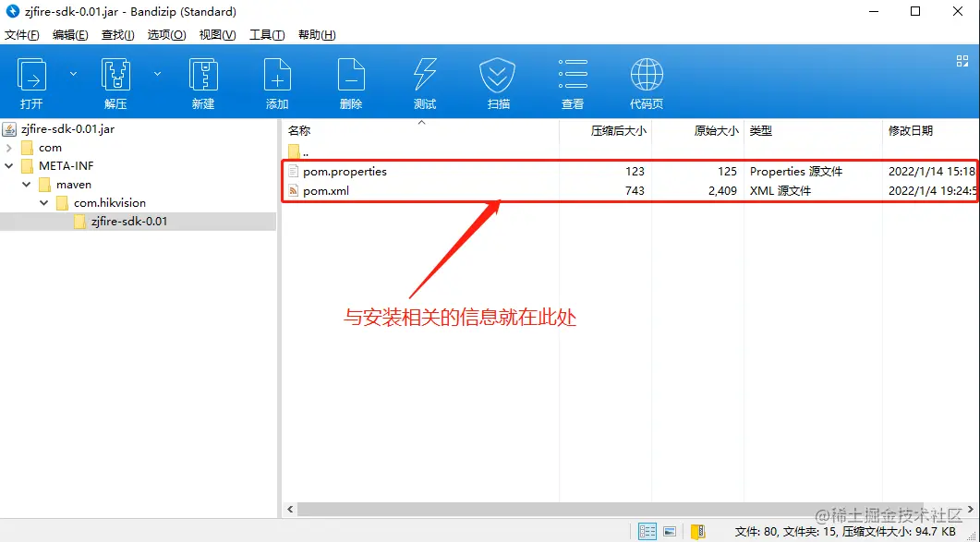Select the zjfire-sdk-0.01 folder in tree
Screen dimensions: 980x542
point(128,222)
